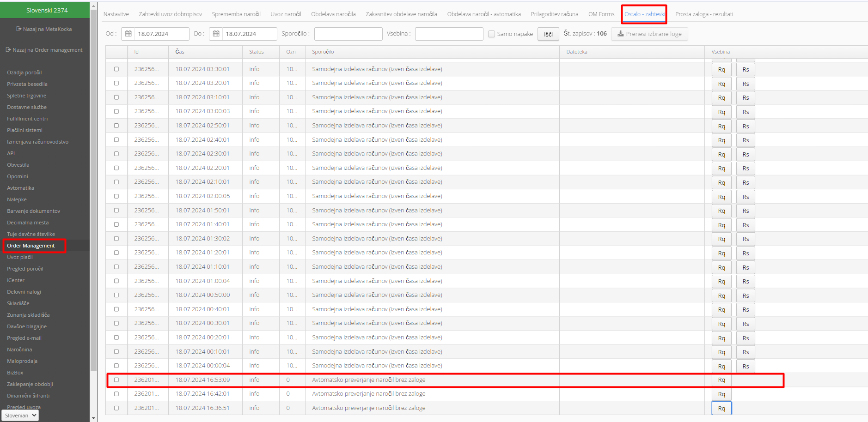Open the Do date calendar icon
Screen dimensions: 868x422
click(x=216, y=34)
